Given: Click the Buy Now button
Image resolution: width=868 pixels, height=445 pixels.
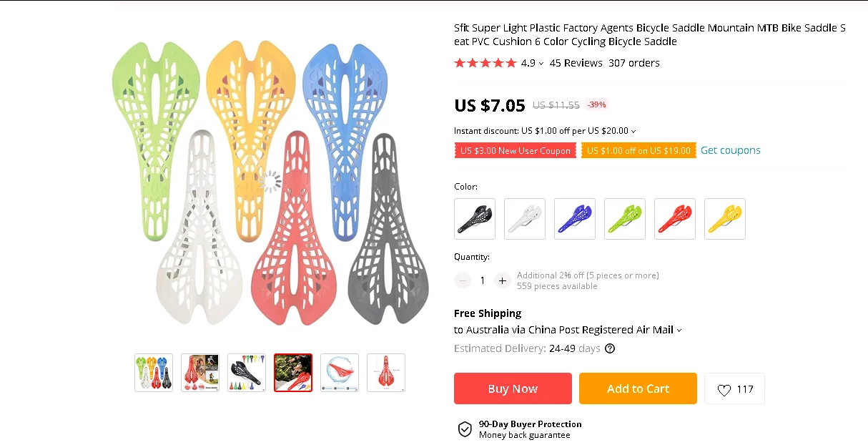Looking at the screenshot, I should pos(513,388).
